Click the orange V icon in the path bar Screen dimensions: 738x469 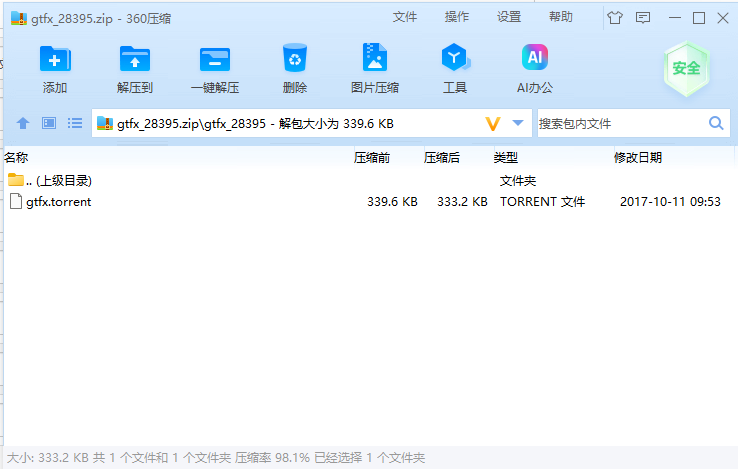coord(492,124)
